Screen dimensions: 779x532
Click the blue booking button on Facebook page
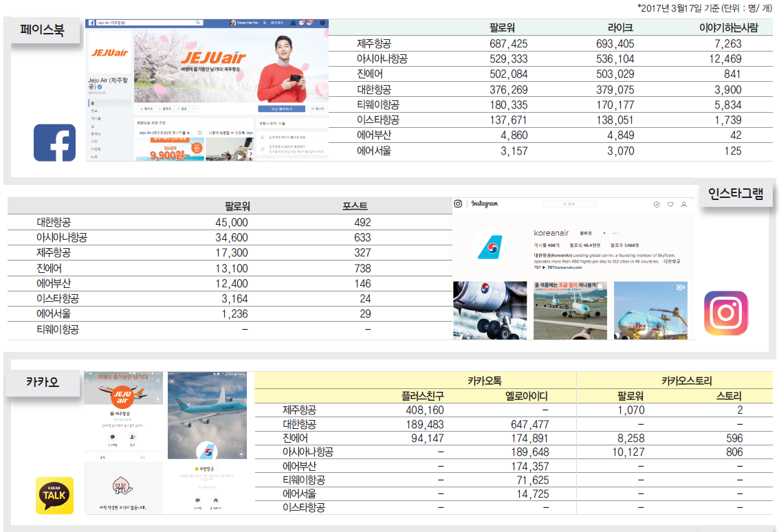[x=282, y=109]
